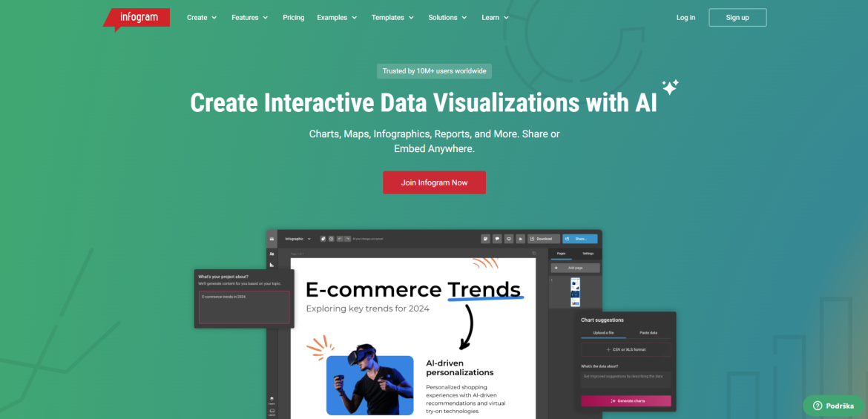Click the blue Share button
The width and height of the screenshot is (868, 419).
(579, 239)
